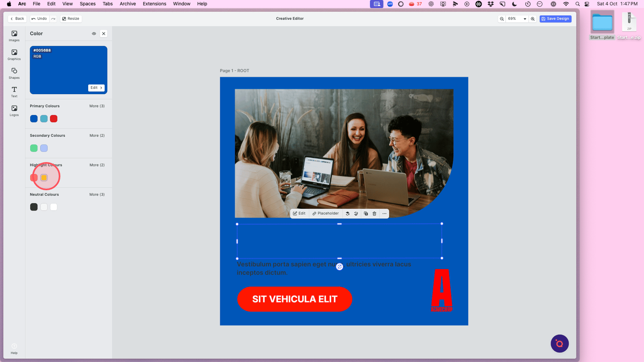
Task: Go Back from the Creative Editor
Action: [17, 19]
